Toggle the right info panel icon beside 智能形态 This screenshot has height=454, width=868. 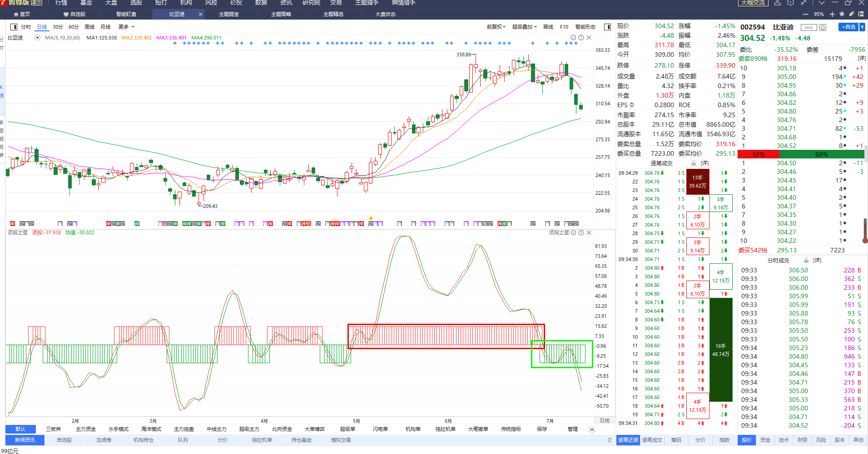[x=607, y=27]
